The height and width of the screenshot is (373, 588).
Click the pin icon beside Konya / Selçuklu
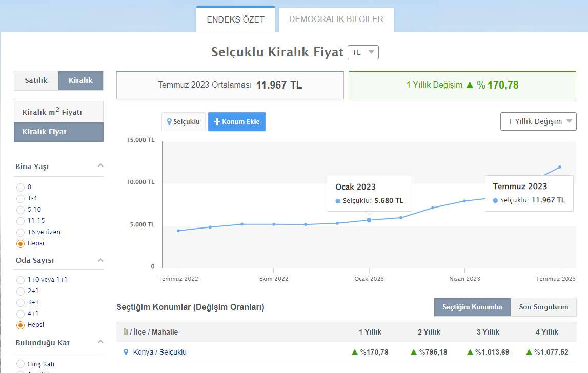coord(126,352)
